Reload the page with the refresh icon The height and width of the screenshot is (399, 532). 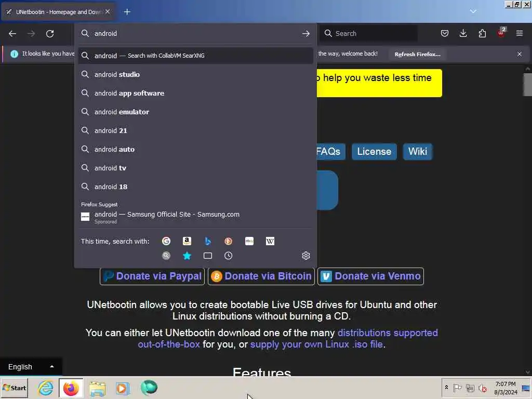pos(50,34)
